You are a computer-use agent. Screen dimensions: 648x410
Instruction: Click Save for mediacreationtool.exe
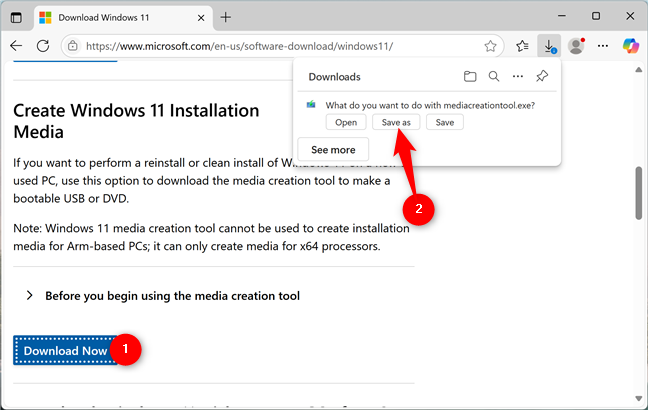point(445,122)
